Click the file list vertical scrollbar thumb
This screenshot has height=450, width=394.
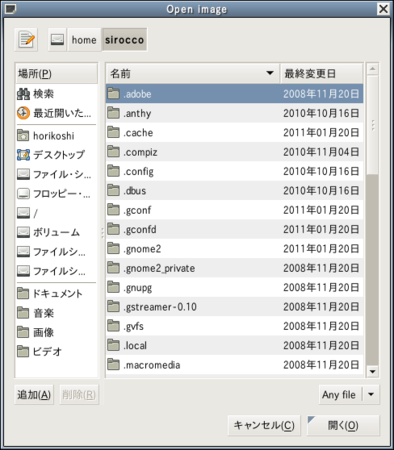373,125
